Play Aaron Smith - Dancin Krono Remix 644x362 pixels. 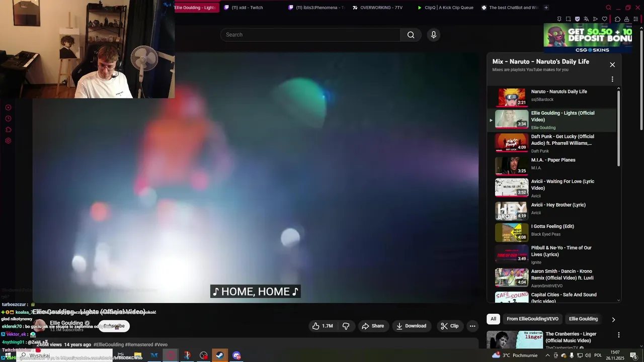(x=552, y=278)
